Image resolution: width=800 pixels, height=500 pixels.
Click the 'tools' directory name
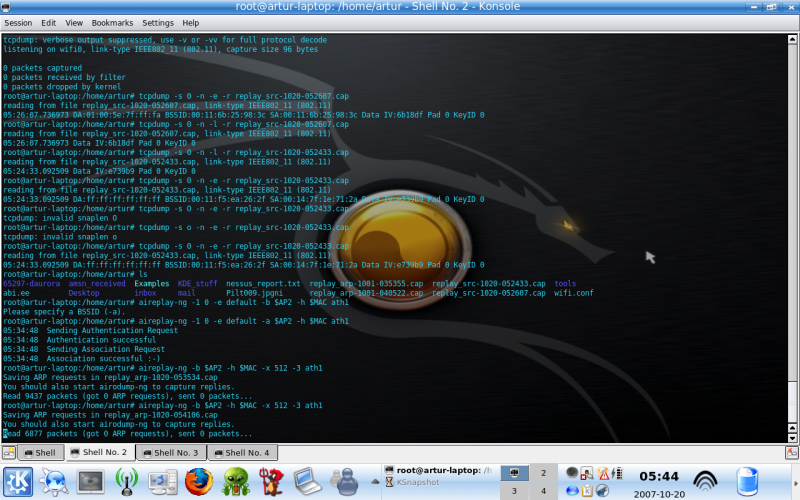pyautogui.click(x=565, y=284)
